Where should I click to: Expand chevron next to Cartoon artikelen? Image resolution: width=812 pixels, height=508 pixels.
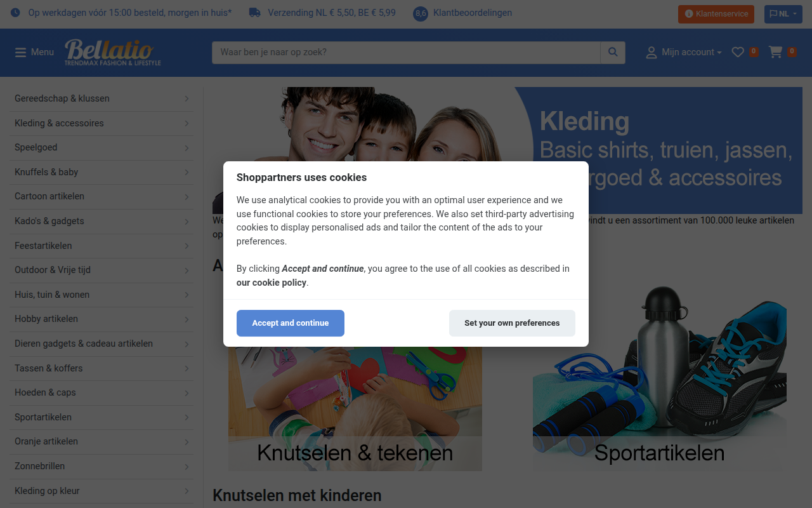[187, 197]
